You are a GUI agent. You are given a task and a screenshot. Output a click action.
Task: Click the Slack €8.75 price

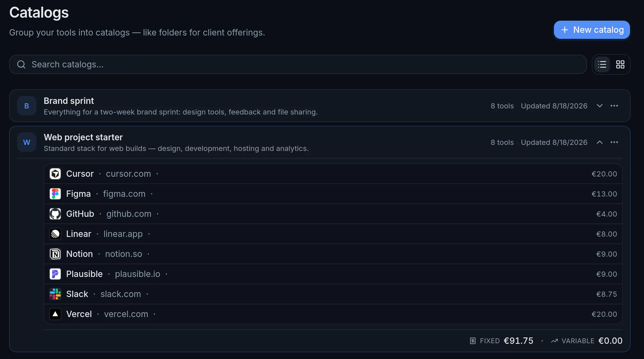pyautogui.click(x=607, y=294)
